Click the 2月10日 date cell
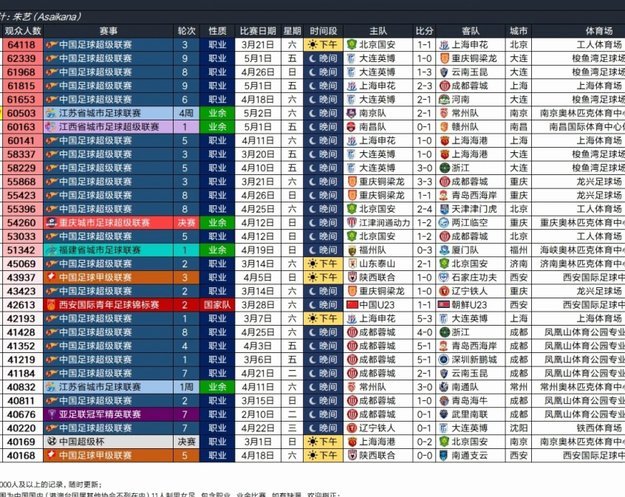The width and height of the screenshot is (625, 497). point(258,414)
